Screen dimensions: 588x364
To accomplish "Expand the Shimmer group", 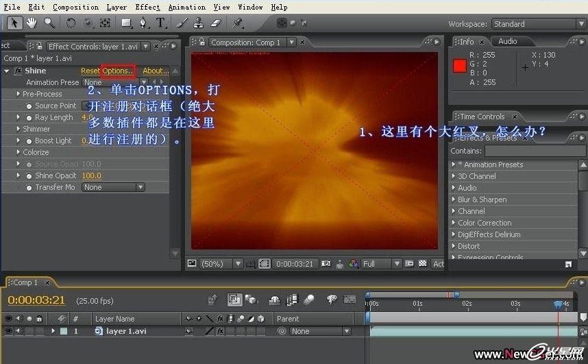I will coord(18,129).
